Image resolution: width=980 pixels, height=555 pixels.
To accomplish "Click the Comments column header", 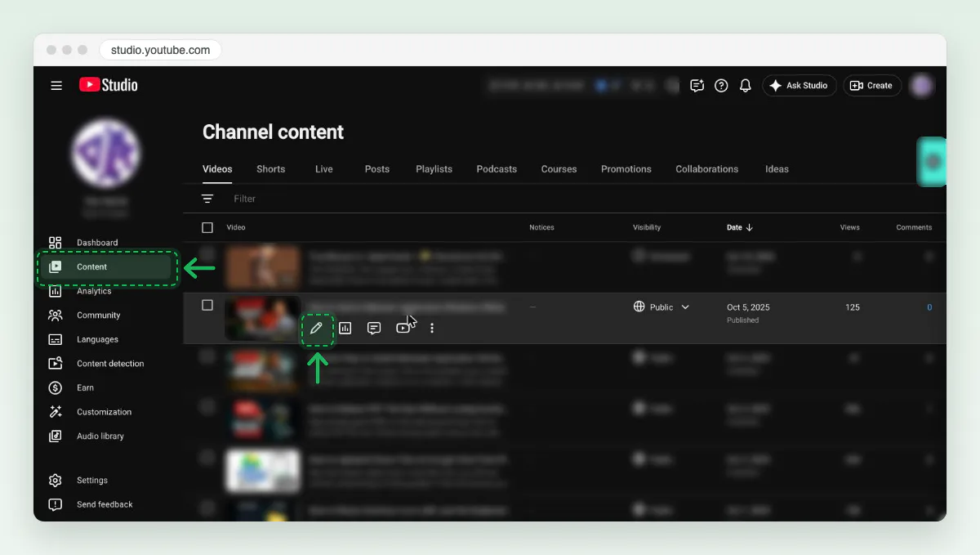I will pos(914,227).
